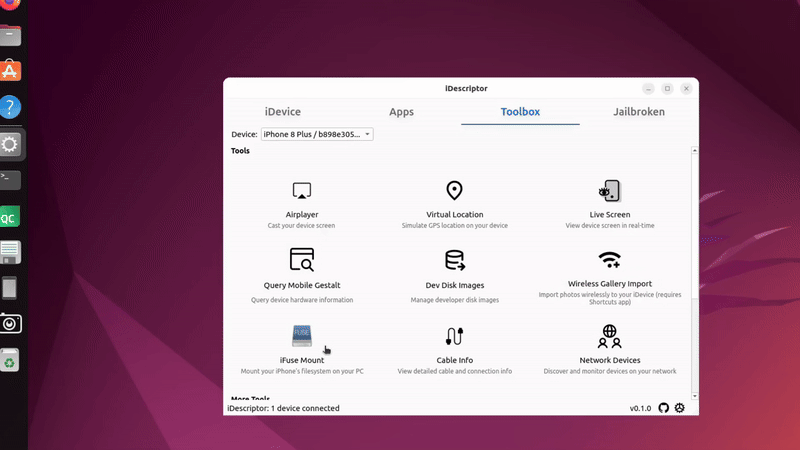The width and height of the screenshot is (800, 450).
Task: Click the Airplayer label
Action: tap(302, 215)
